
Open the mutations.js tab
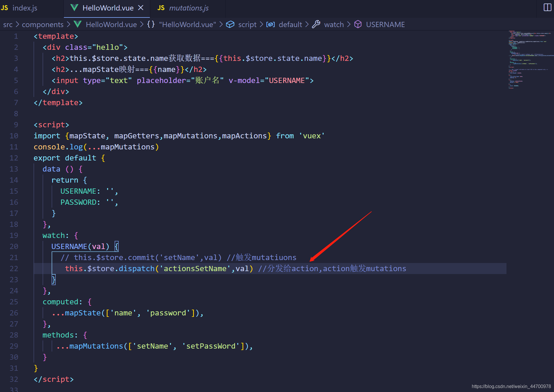(189, 8)
